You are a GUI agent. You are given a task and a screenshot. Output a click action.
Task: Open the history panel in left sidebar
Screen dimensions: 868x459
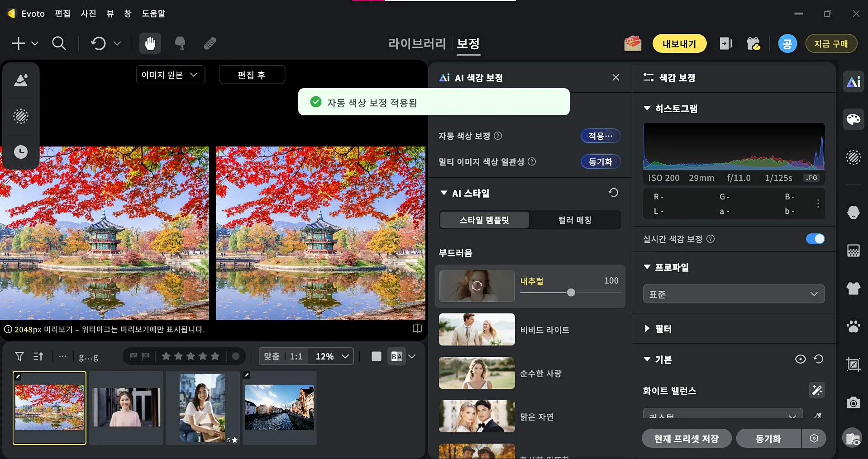tap(20, 152)
